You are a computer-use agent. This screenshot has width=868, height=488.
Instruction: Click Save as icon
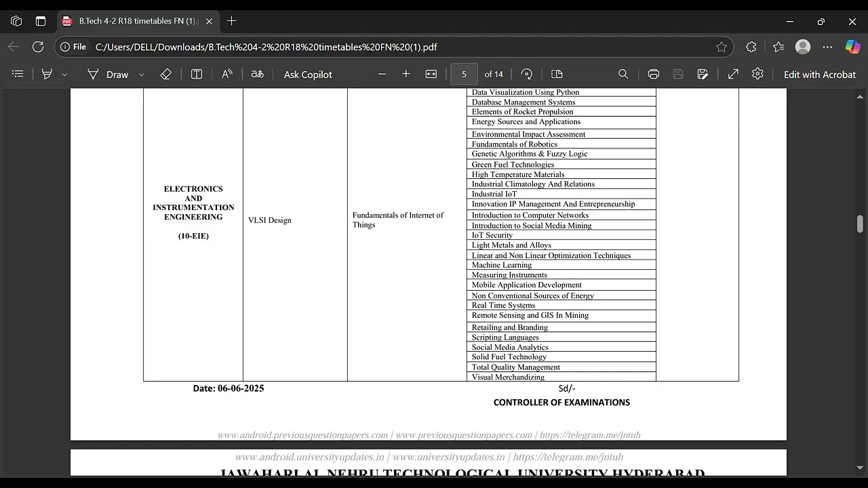coord(703,74)
